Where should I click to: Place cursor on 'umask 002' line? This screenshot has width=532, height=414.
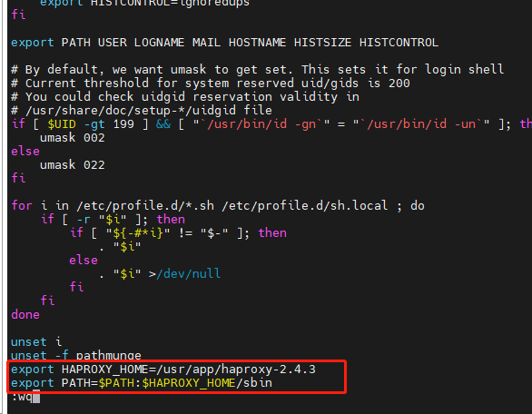[73, 138]
